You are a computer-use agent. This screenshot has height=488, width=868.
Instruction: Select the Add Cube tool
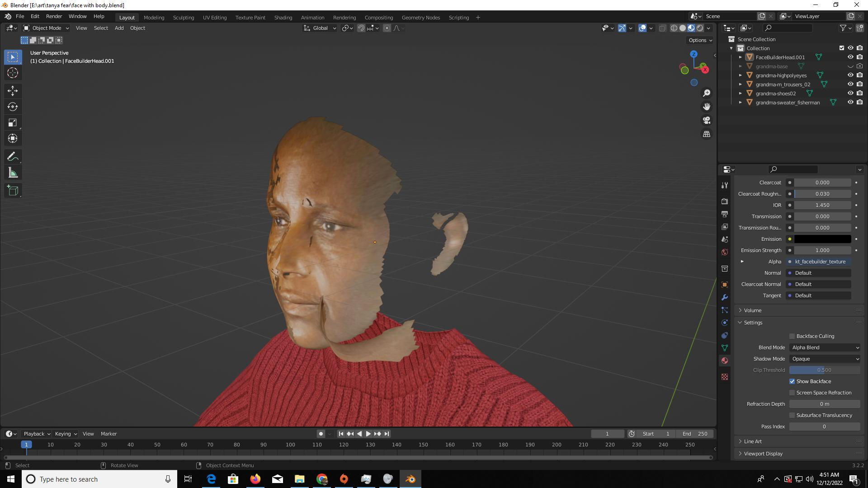[13, 191]
